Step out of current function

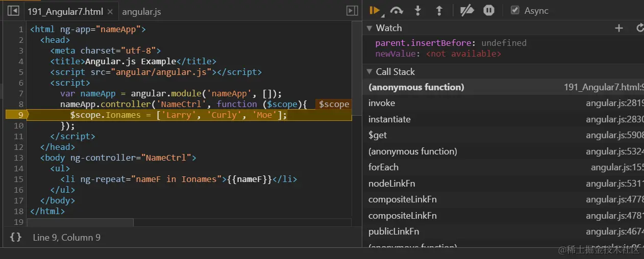coord(438,11)
